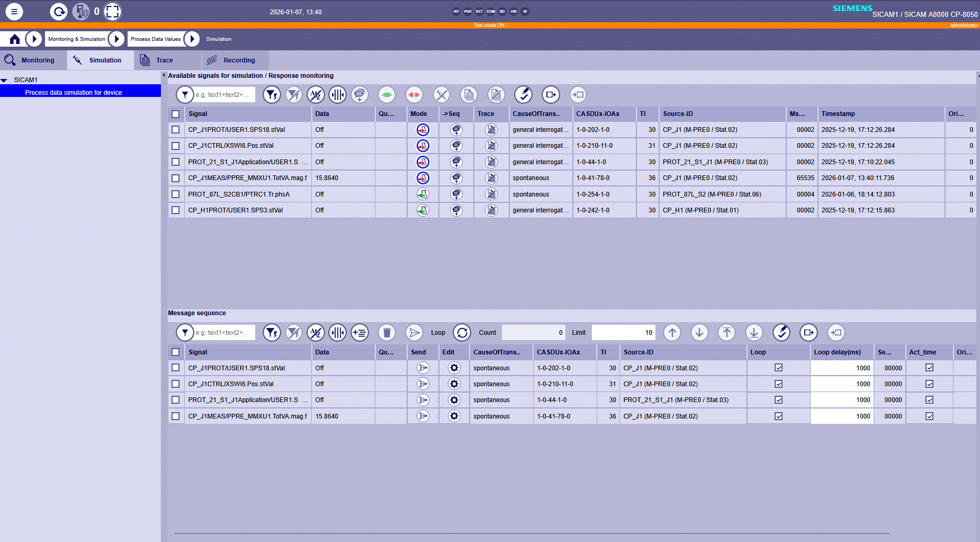Toggle Loop checkbox for CP_J1MEAS sequence row
This screenshot has width=980, height=542.
point(778,416)
